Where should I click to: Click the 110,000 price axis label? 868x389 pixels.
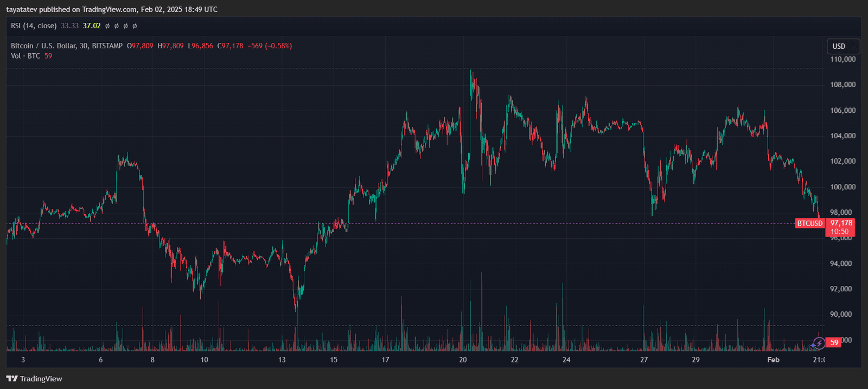tap(843, 59)
